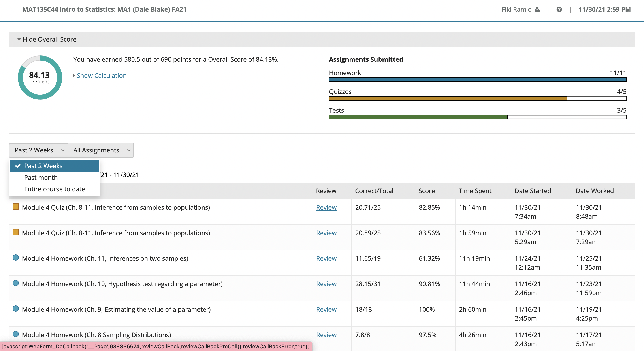Collapse the Hide Overall Score section
The height and width of the screenshot is (351, 644).
(47, 39)
